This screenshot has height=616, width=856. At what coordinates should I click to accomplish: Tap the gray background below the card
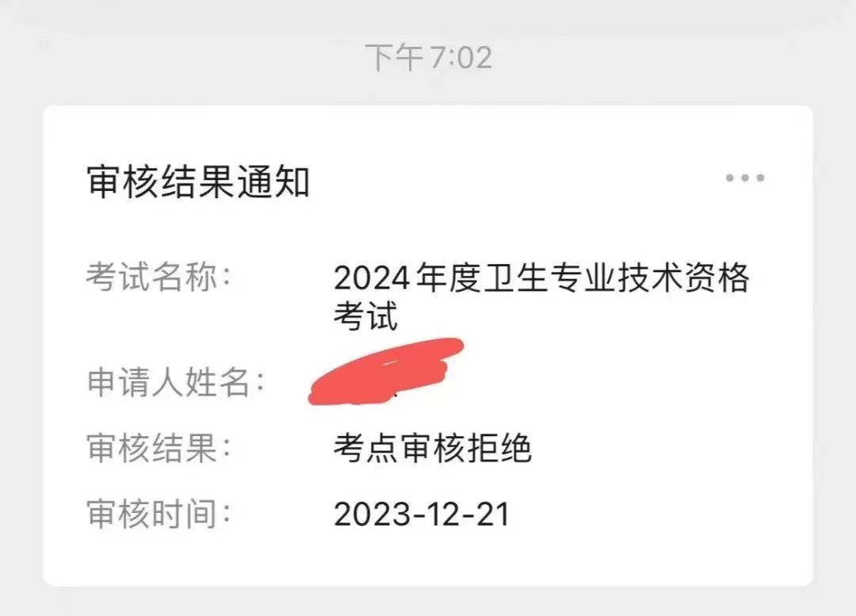pyautogui.click(x=428, y=601)
